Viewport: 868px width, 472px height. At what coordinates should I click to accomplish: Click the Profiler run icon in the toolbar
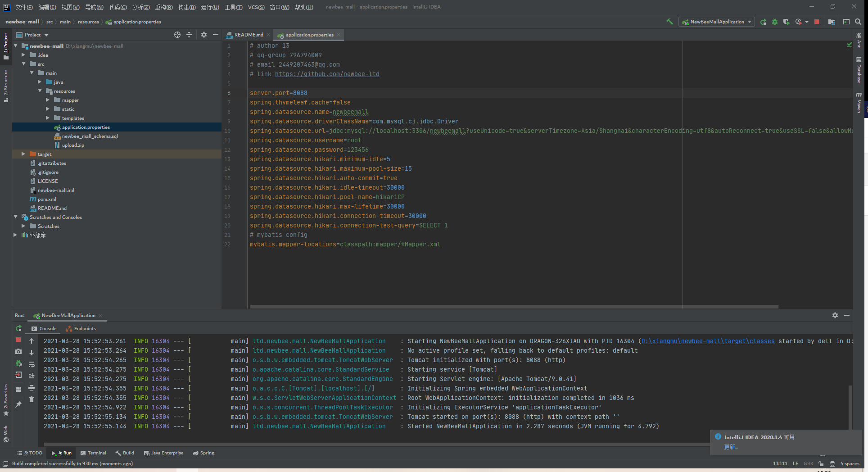pos(798,22)
